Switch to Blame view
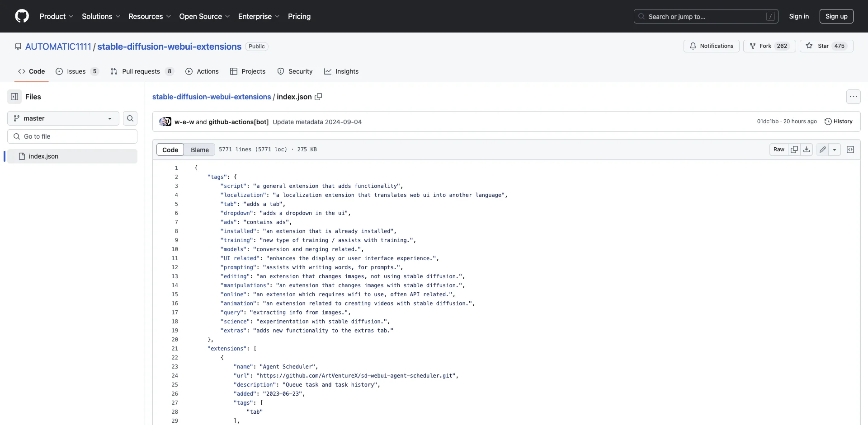Image resolution: width=868 pixels, height=425 pixels. click(200, 149)
